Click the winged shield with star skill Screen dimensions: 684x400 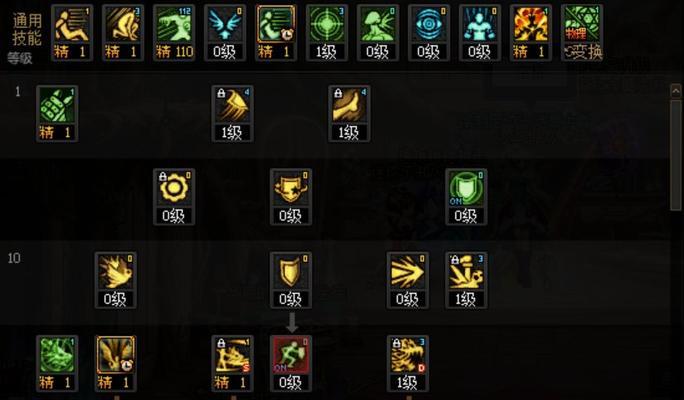coord(291,197)
